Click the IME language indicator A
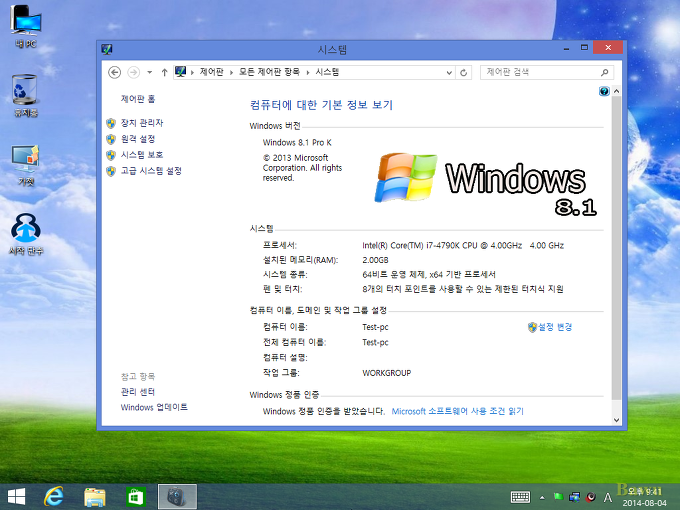The width and height of the screenshot is (680, 510). 608,497
